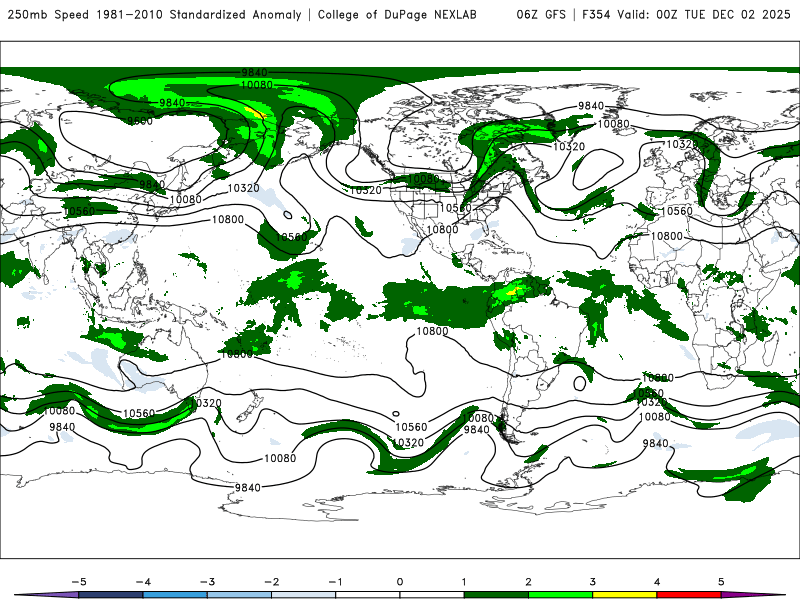The width and height of the screenshot is (800, 600).
Task: Click the colorbar tick label '1'
Action: (x=464, y=582)
